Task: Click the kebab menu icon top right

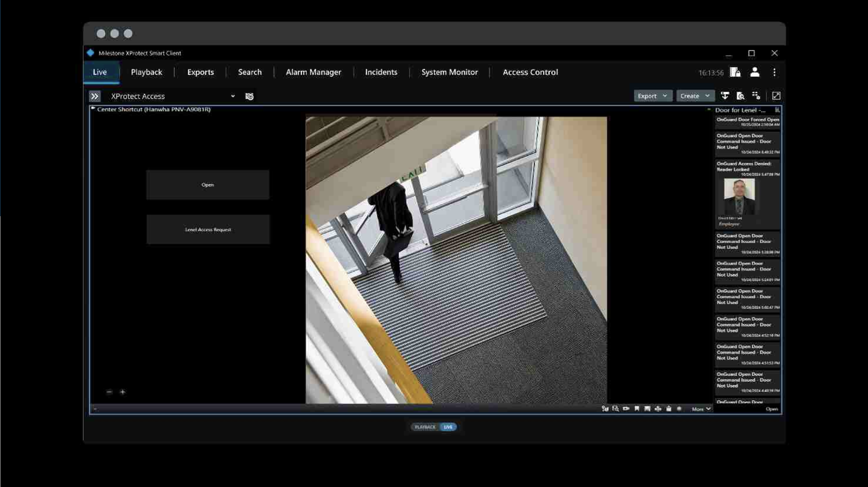Action: (774, 72)
